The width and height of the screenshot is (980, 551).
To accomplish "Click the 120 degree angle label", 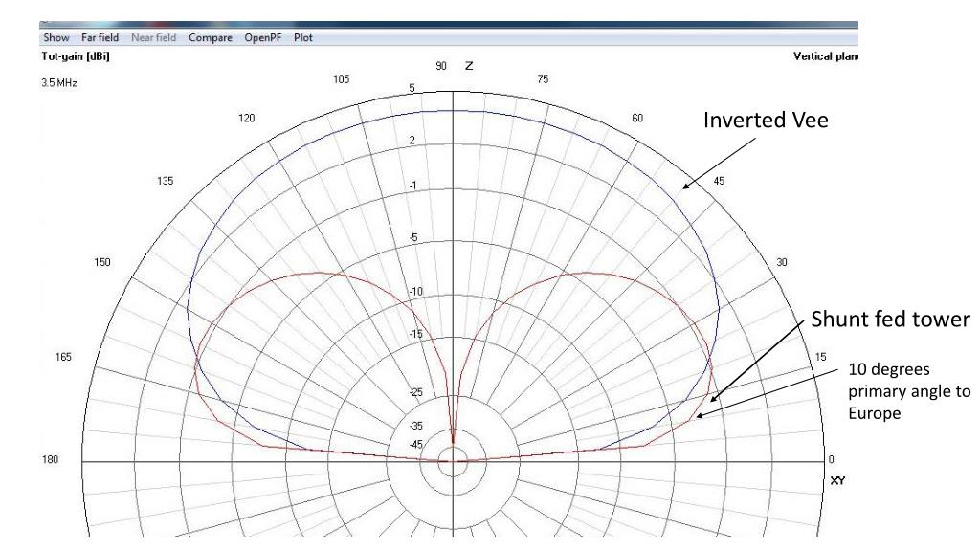I will click(247, 118).
